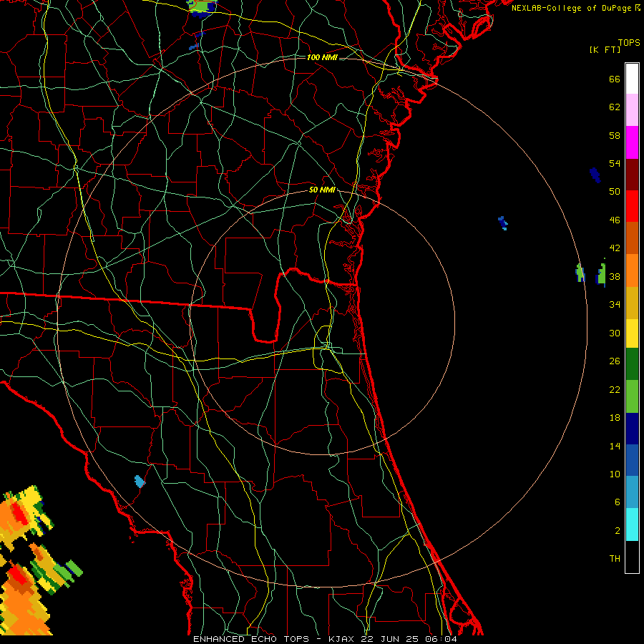The image size is (644, 644).
Task: Click legend value "26"
Action: (615, 361)
